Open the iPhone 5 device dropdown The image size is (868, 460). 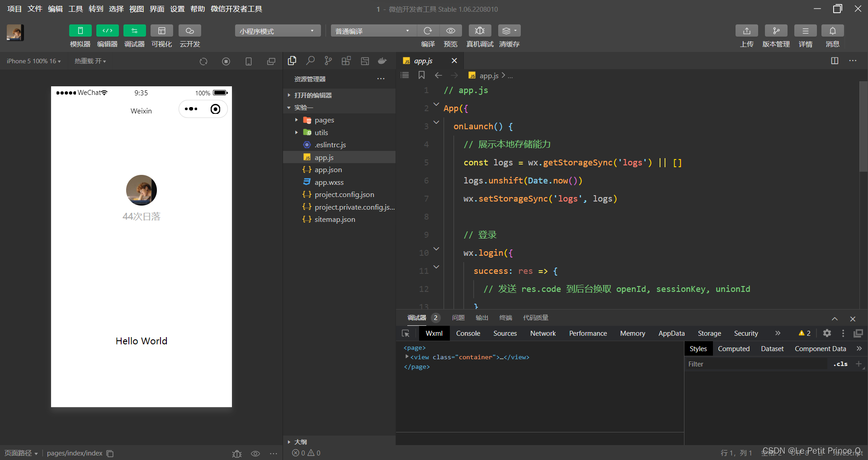33,61
